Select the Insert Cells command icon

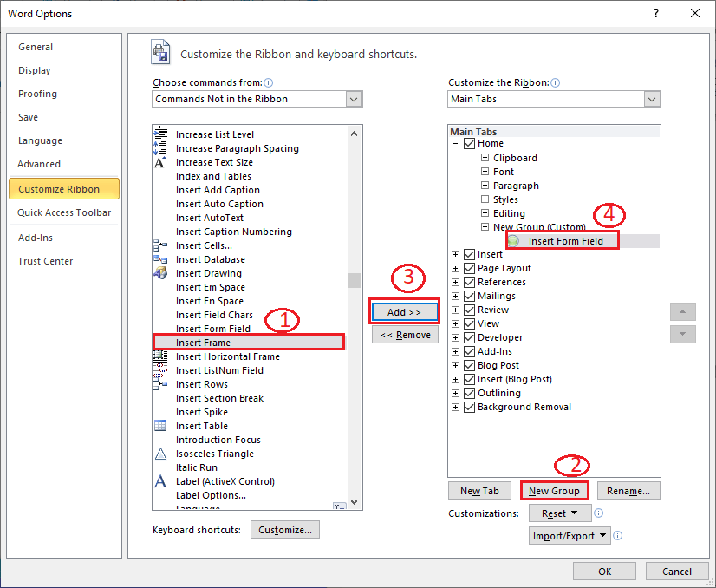tap(161, 245)
